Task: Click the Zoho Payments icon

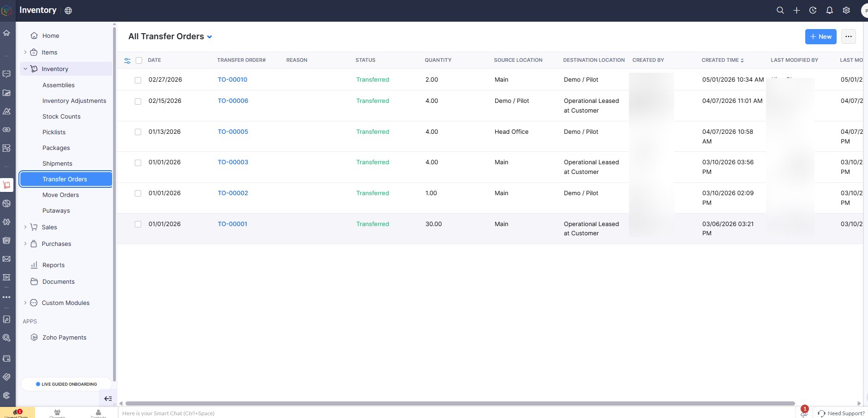Action: pos(34,337)
